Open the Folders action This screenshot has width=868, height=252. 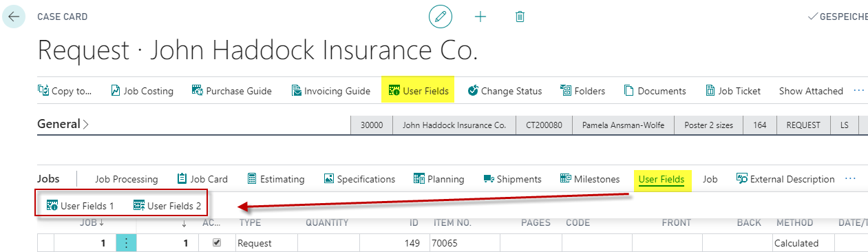click(x=582, y=91)
